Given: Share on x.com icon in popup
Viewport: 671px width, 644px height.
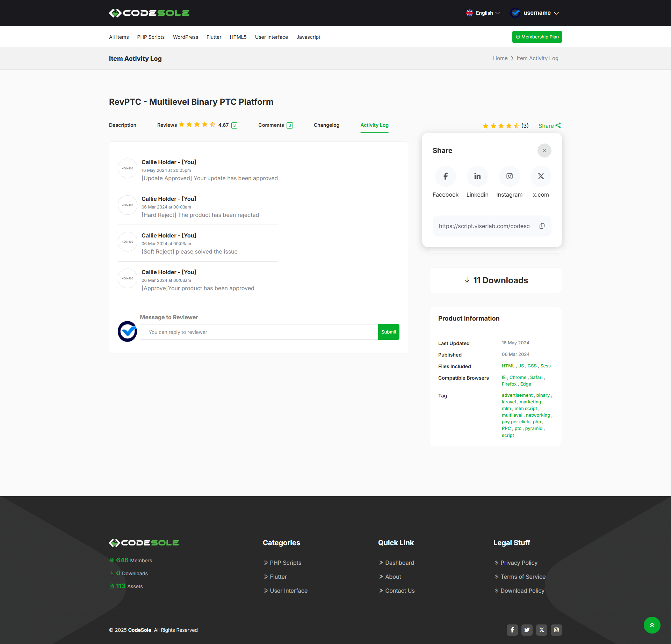Looking at the screenshot, I should tap(541, 176).
